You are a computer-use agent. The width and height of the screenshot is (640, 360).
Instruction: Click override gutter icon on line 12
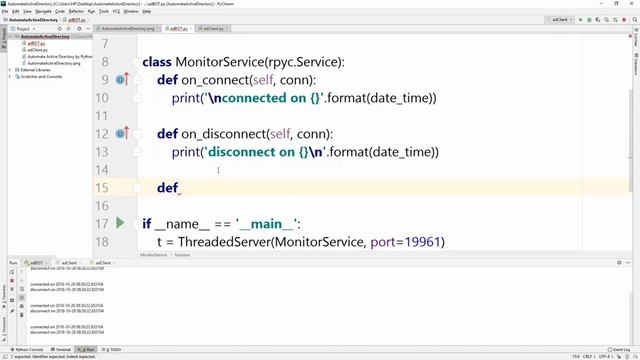pos(122,133)
